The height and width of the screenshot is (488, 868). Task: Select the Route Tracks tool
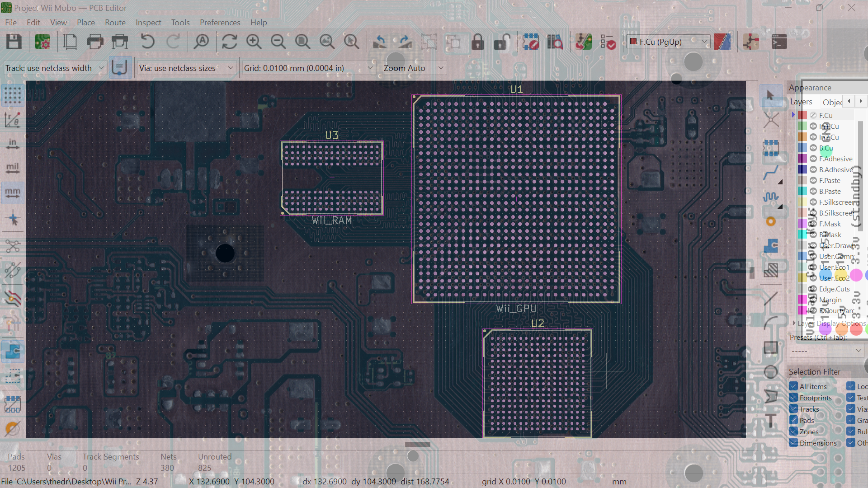[771, 173]
